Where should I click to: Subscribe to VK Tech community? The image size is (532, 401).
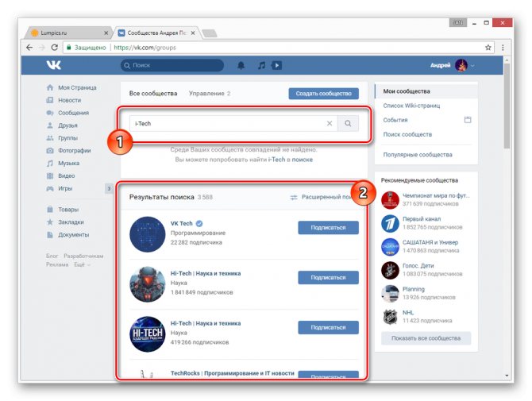328,228
